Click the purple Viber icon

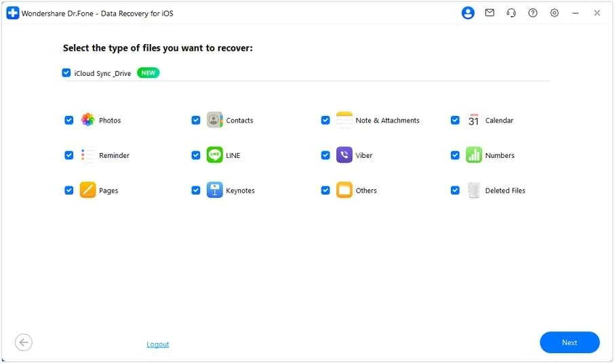344,155
